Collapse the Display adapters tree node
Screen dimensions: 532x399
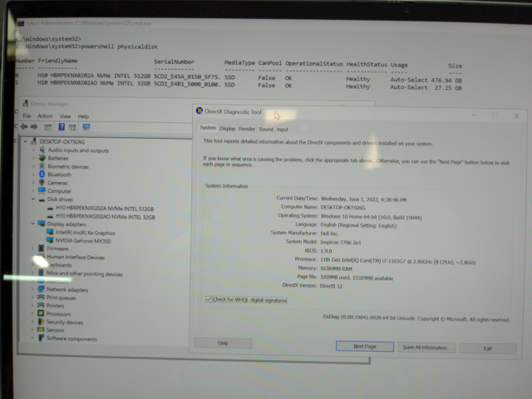33,224
